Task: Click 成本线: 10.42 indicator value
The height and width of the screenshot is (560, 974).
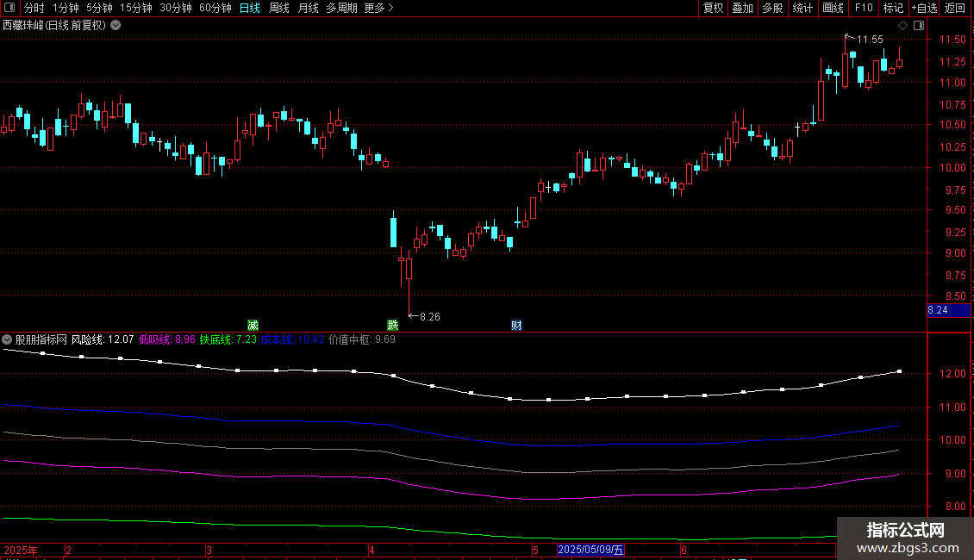Action: click(292, 339)
